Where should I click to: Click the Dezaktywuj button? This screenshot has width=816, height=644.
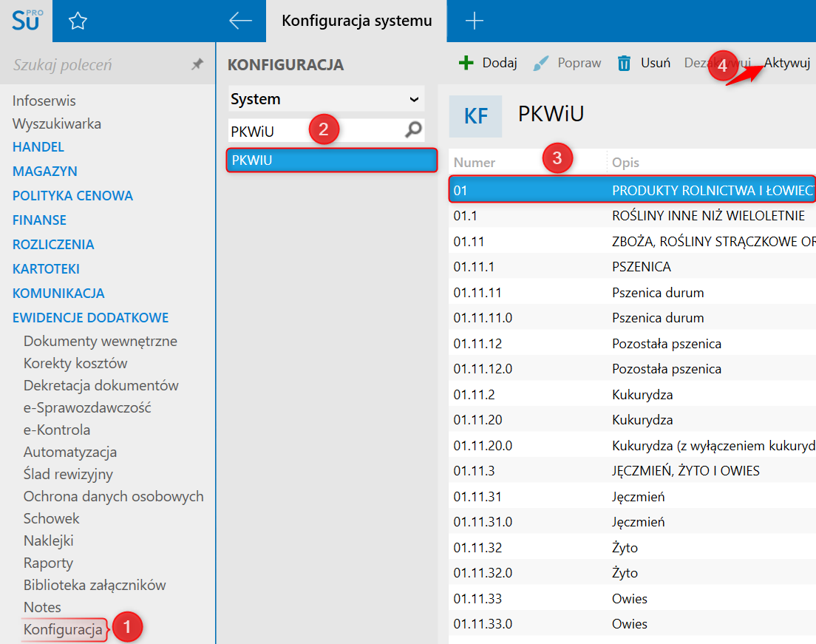(717, 63)
